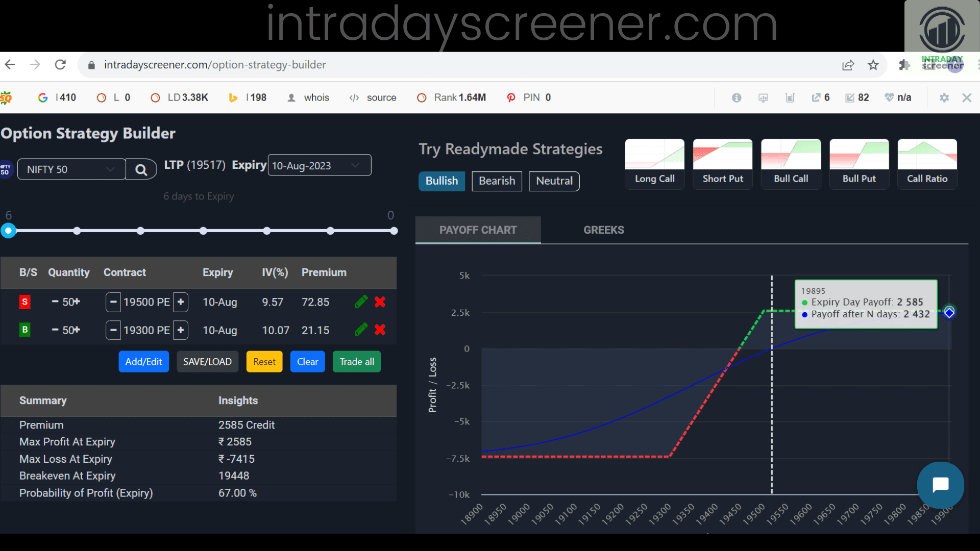The width and height of the screenshot is (980, 551).
Task: Decrease strike of 19500 PE with minus
Action: click(113, 302)
